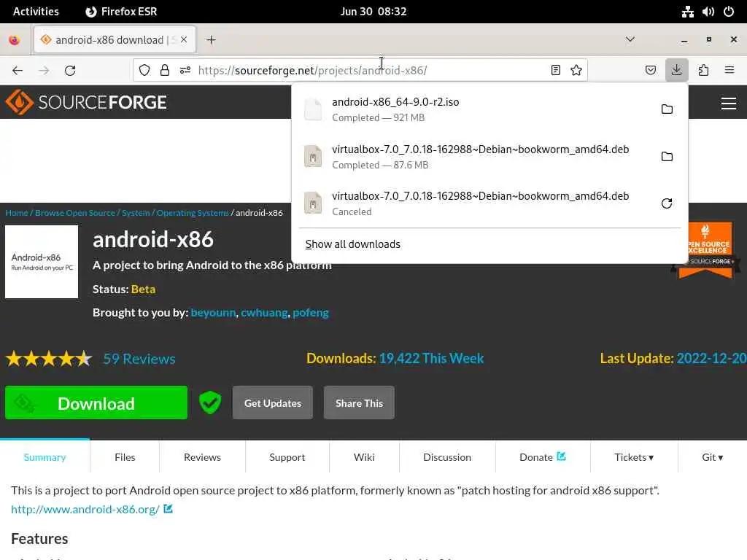Image resolution: width=747 pixels, height=560 pixels.
Task: Select the android-x86 download browser tab
Action: [115, 39]
